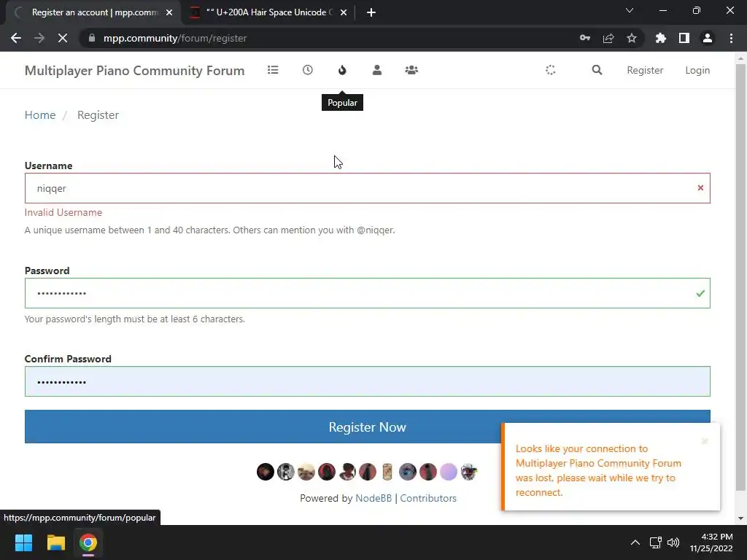This screenshot has height=560, width=747.
Task: Open Windows Start menu
Action: pyautogui.click(x=23, y=542)
